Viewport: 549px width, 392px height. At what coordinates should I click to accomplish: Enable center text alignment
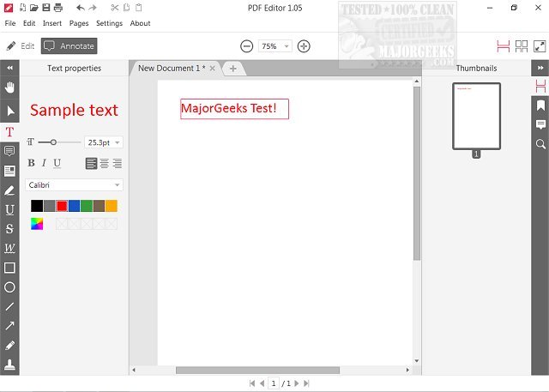(x=104, y=163)
